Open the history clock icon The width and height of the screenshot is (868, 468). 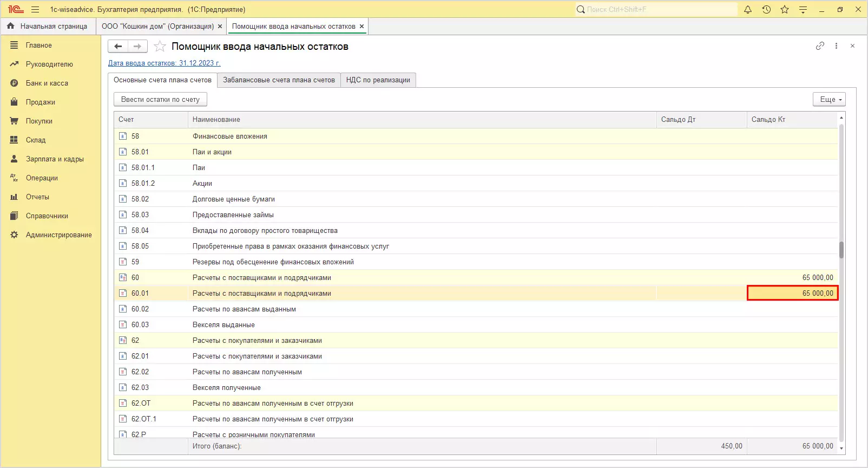tap(766, 9)
